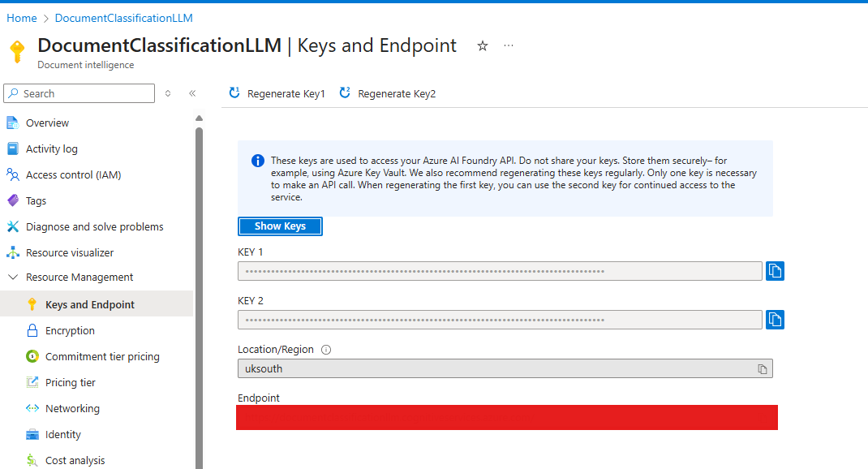Select Diagnose and solve problems
The height and width of the screenshot is (469, 868).
[x=95, y=227]
